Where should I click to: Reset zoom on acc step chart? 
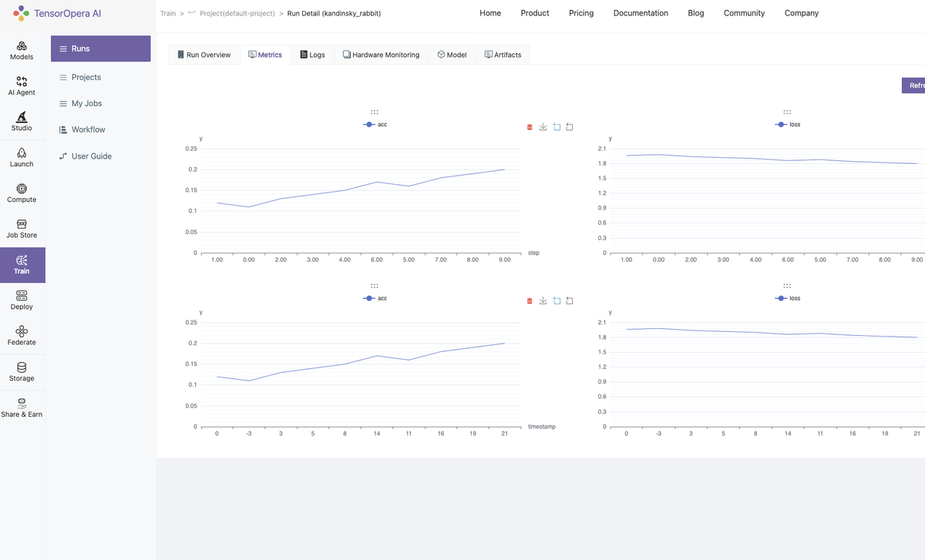(x=570, y=127)
